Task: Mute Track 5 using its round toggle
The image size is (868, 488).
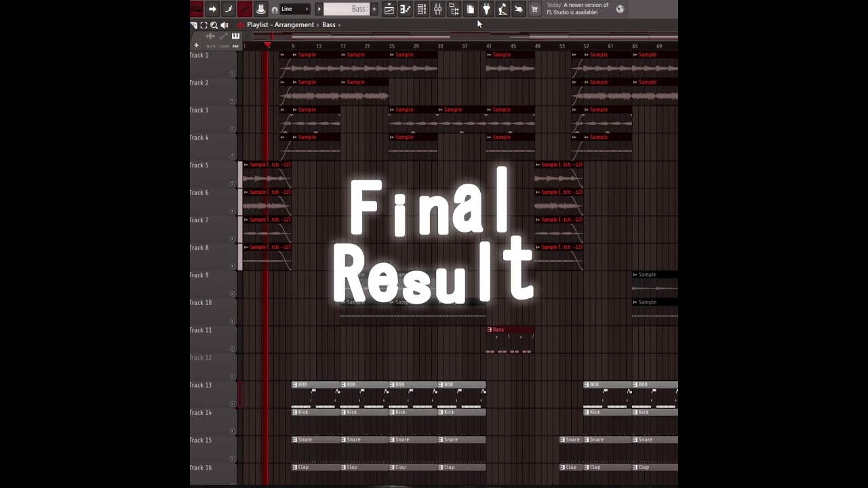Action: click(x=232, y=184)
